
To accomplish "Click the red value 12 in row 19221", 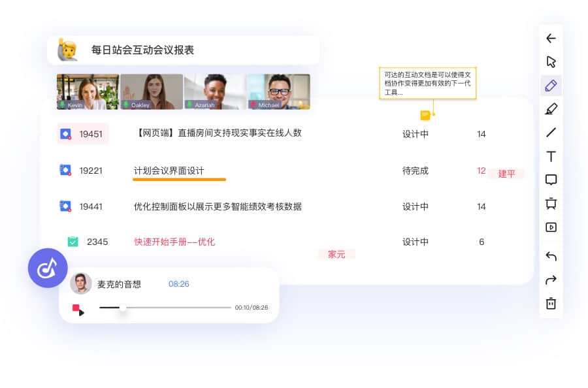I will tap(482, 170).
